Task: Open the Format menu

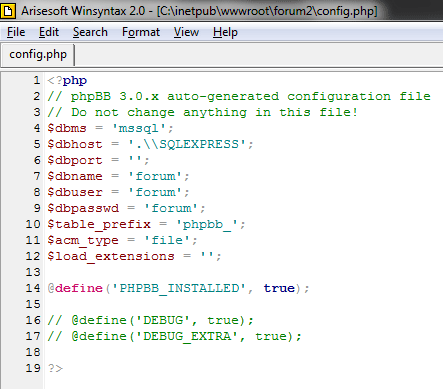Action: [x=141, y=32]
